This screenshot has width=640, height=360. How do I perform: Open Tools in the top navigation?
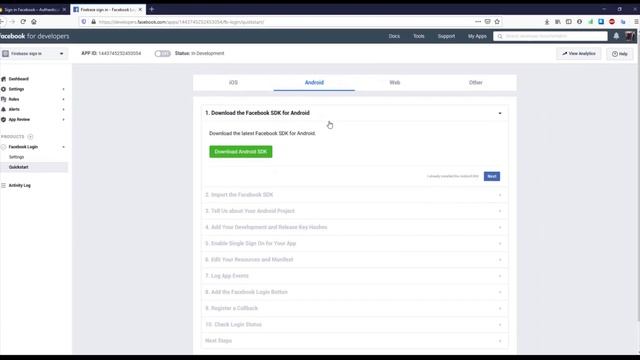419,36
